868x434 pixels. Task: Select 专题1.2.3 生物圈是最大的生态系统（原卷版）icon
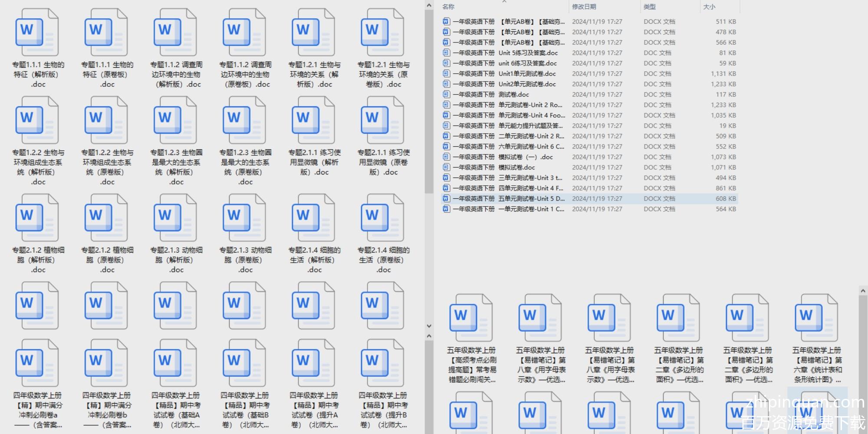(x=244, y=121)
